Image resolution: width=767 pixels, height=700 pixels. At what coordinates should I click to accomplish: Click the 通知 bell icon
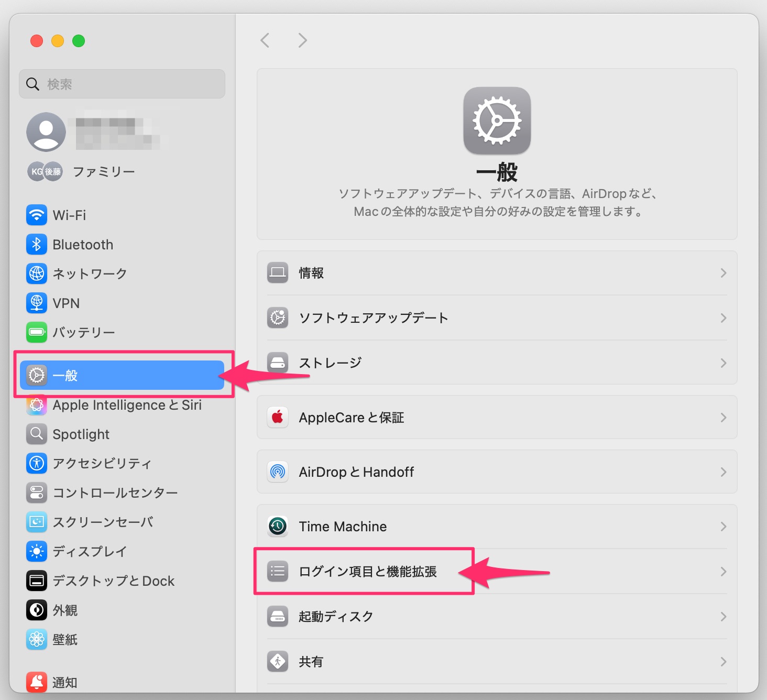[x=37, y=682]
